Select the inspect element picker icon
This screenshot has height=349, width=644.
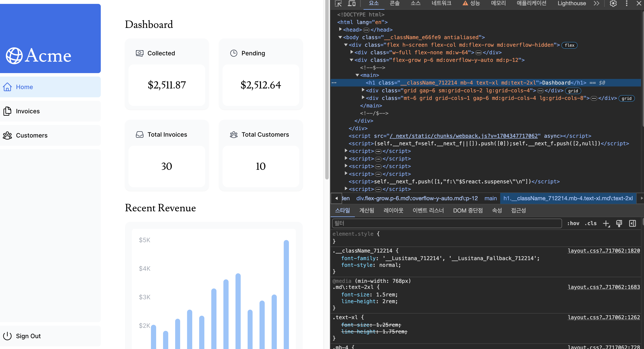click(338, 3)
